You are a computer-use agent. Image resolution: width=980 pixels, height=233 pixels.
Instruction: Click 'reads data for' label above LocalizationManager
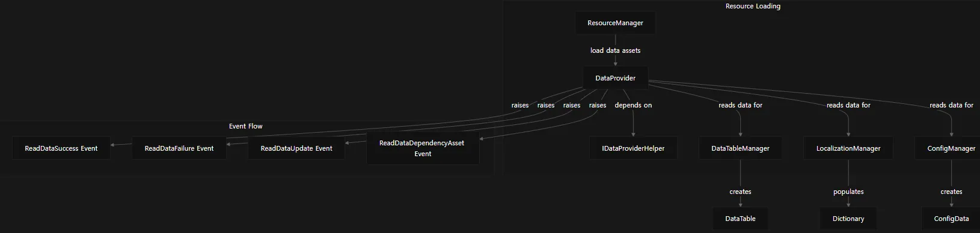[848, 105]
